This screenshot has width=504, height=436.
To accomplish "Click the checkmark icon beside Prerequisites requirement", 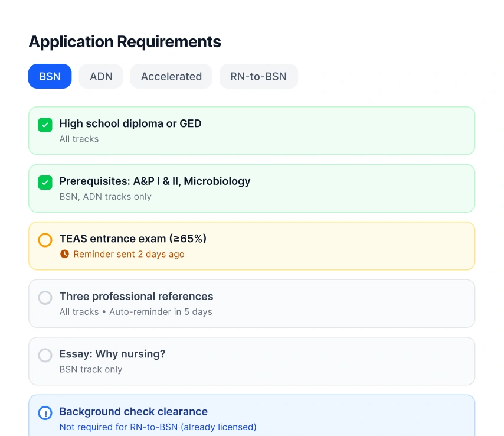I will tap(45, 183).
